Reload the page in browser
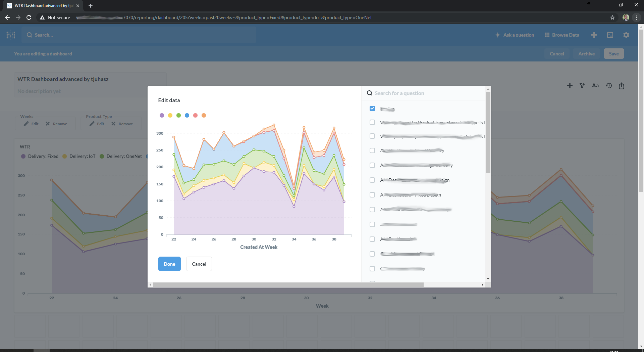Image resolution: width=644 pixels, height=352 pixels. (29, 17)
